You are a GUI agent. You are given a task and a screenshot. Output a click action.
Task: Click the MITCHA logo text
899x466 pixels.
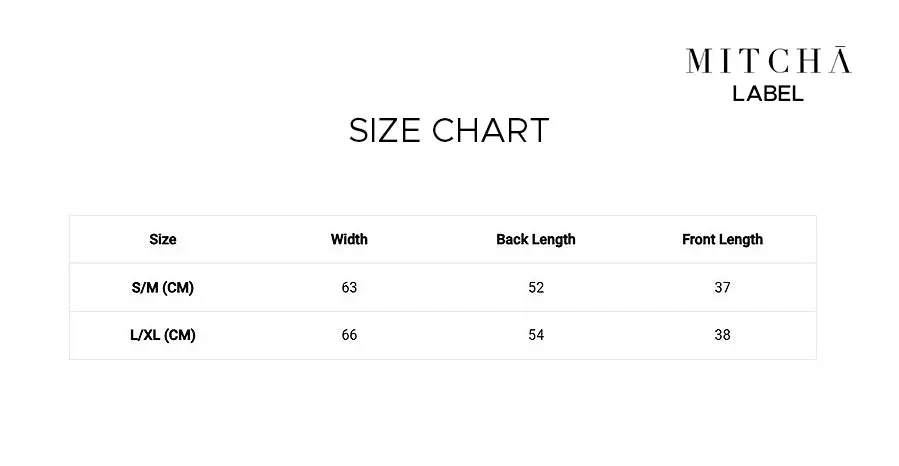point(768,60)
